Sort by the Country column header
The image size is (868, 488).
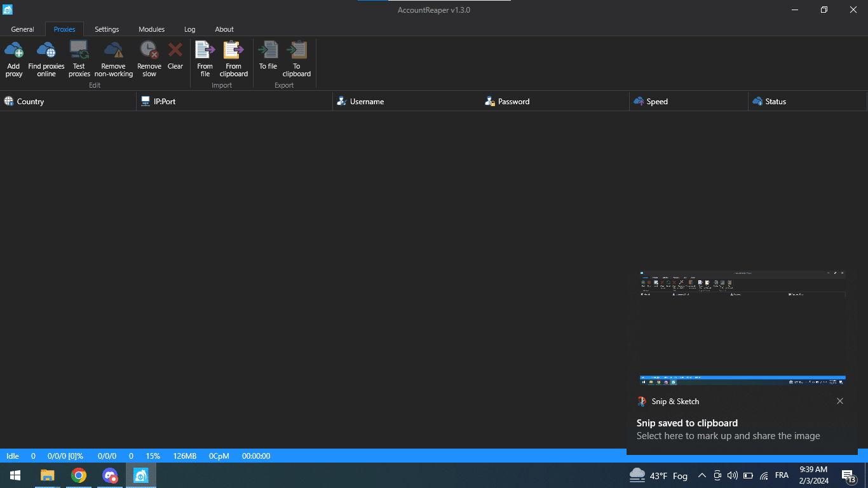68,101
